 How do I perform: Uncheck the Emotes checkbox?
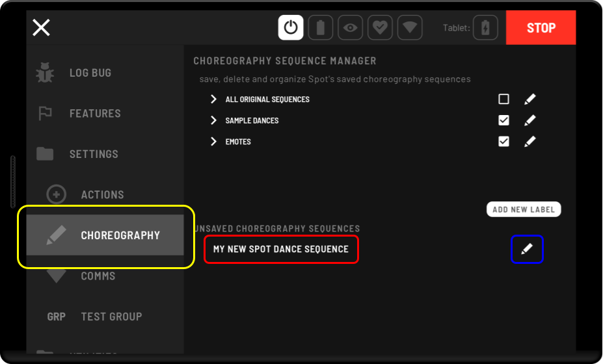click(x=503, y=141)
